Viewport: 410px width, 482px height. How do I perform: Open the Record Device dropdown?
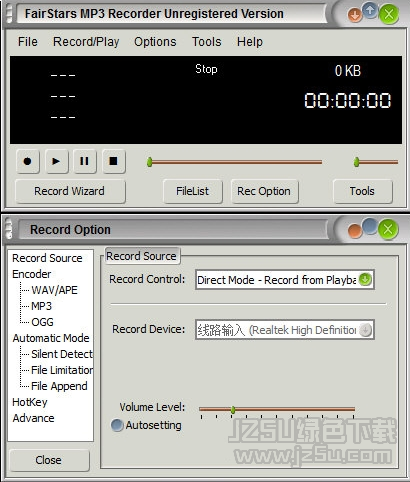click(285, 330)
